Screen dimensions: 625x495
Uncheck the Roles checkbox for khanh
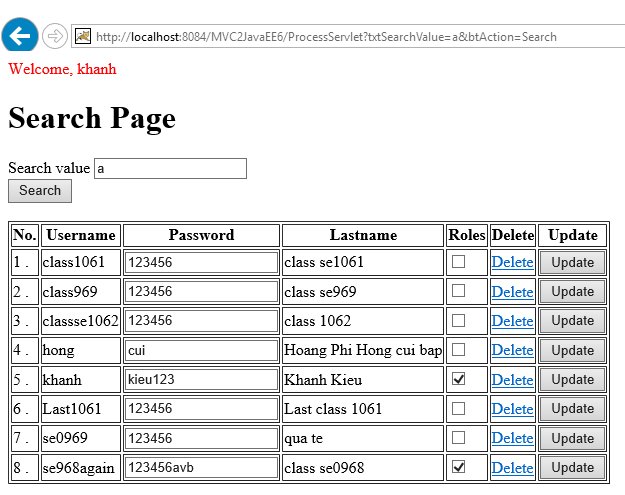[458, 379]
